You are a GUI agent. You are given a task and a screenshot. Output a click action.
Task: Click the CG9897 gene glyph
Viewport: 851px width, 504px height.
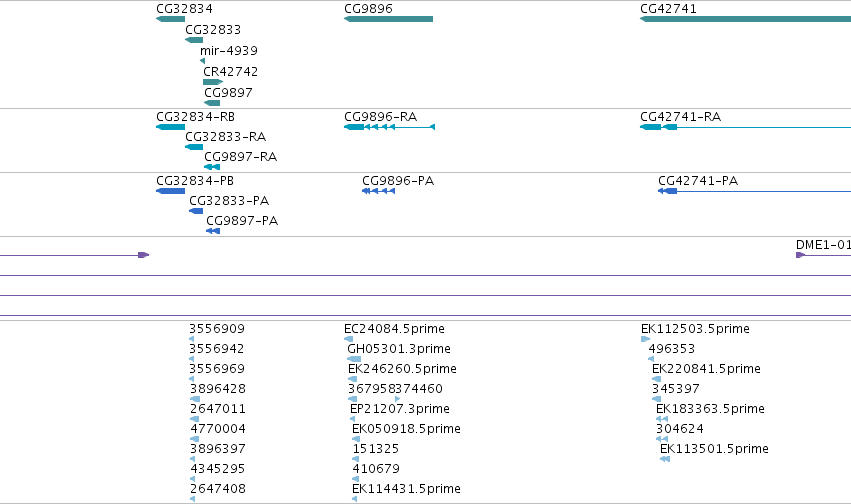[212, 103]
